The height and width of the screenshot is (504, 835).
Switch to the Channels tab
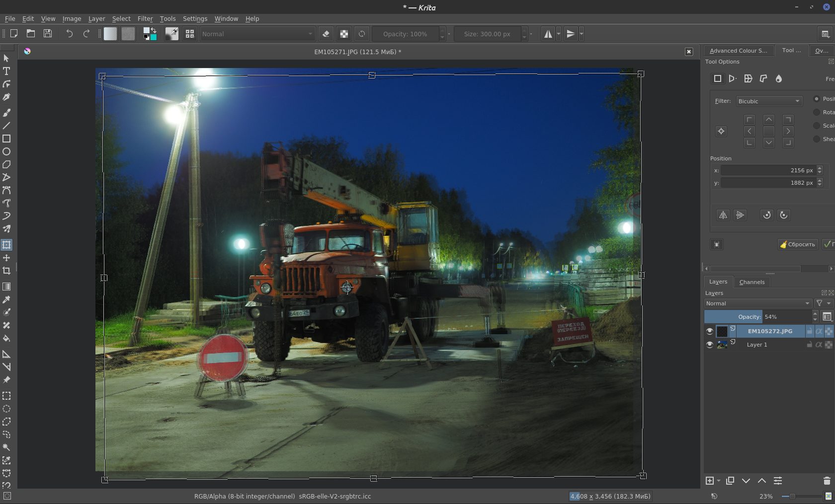click(x=752, y=282)
